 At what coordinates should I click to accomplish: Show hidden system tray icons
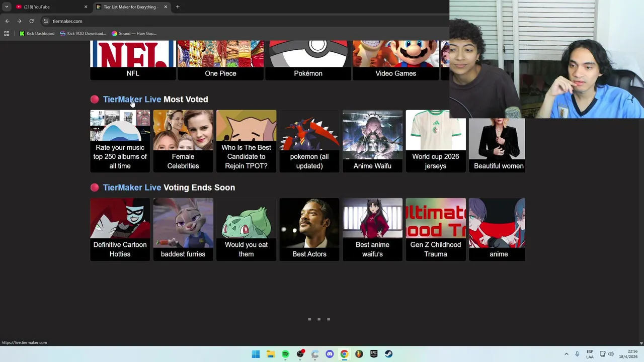[566, 354]
